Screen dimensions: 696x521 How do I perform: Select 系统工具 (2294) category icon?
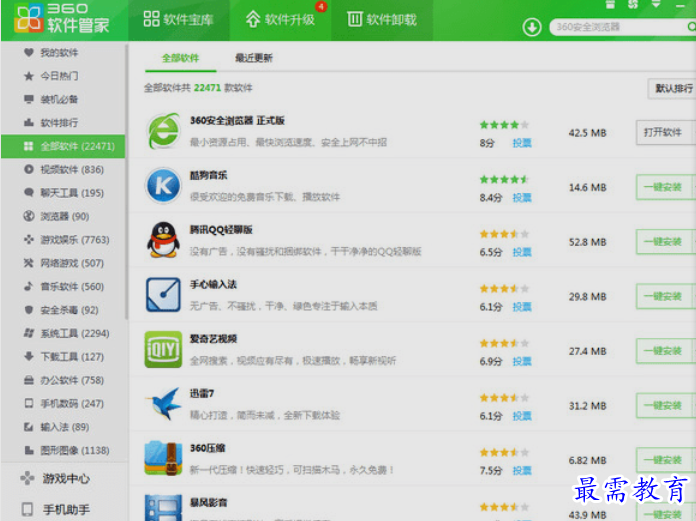click(29, 333)
